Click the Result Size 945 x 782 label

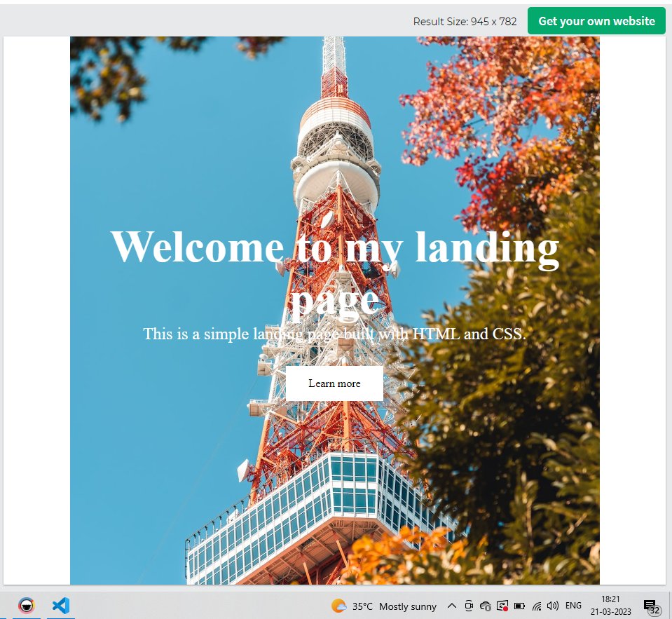pyautogui.click(x=465, y=22)
